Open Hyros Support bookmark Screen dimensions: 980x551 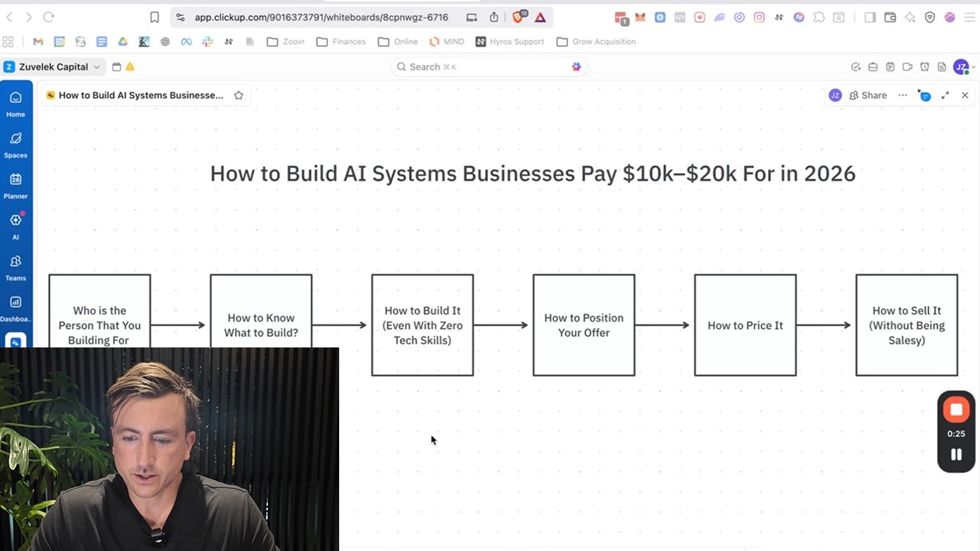pyautogui.click(x=510, y=41)
